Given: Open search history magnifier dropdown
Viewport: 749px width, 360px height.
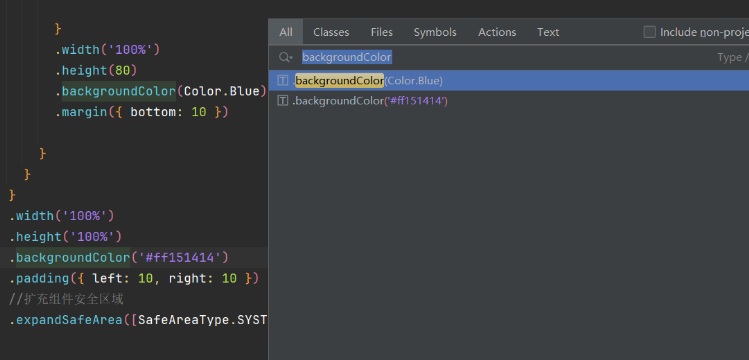Looking at the screenshot, I should [x=286, y=58].
